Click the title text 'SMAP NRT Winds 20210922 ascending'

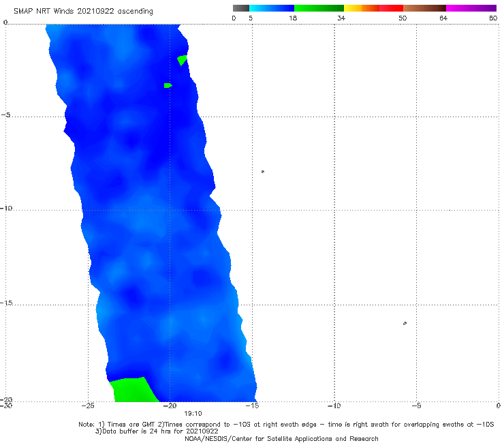[x=83, y=12]
